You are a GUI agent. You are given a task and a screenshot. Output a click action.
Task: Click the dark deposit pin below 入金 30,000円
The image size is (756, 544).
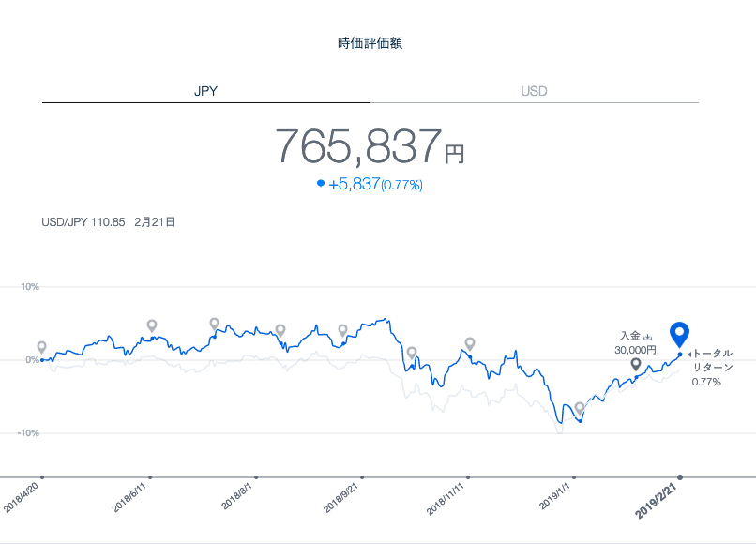[636, 364]
